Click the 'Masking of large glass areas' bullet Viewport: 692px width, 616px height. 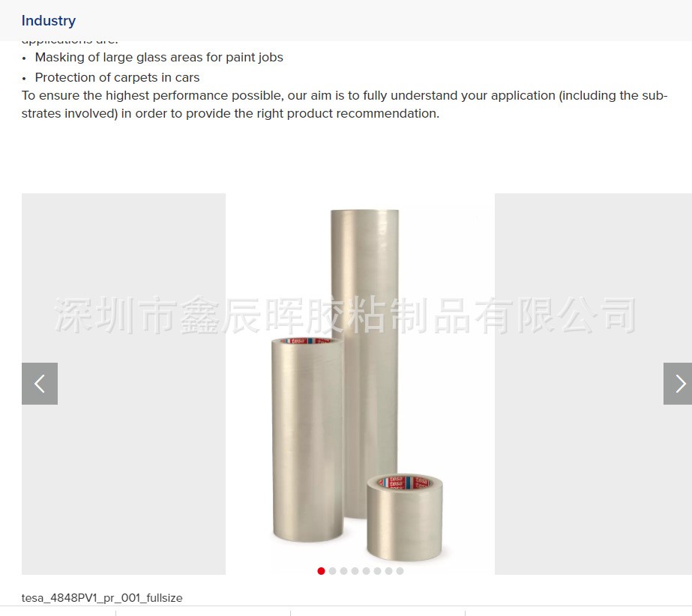159,58
